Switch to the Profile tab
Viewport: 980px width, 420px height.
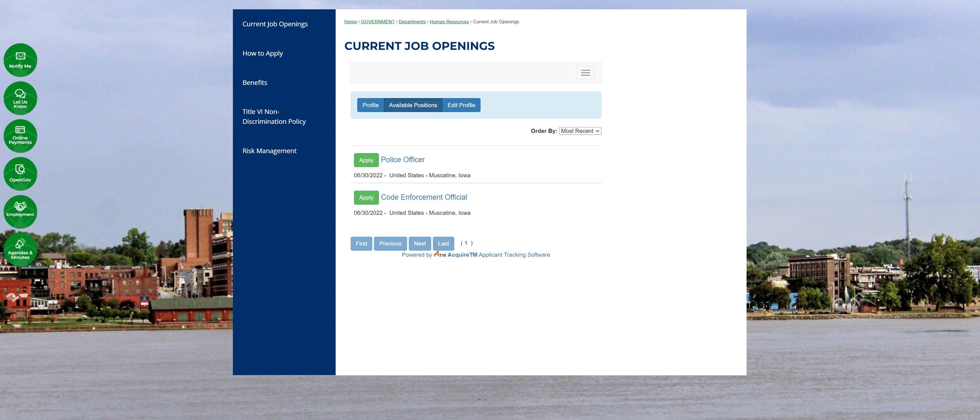370,105
